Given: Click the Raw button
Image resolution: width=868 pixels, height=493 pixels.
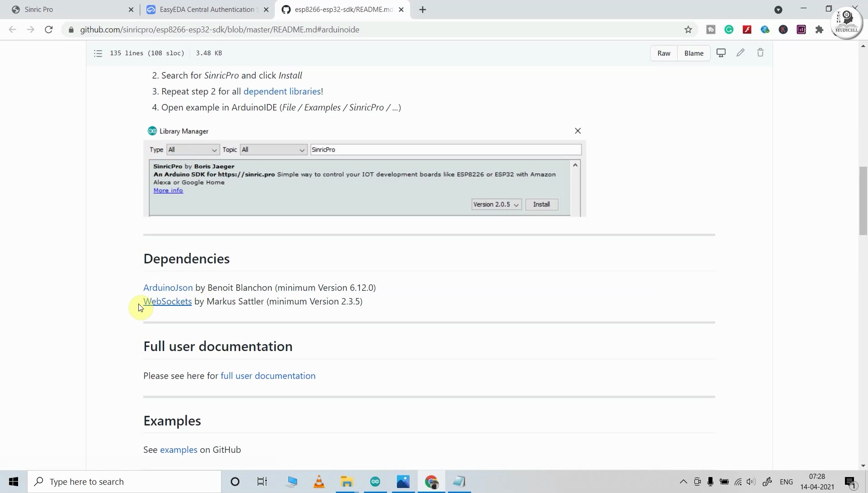Looking at the screenshot, I should coord(664,53).
